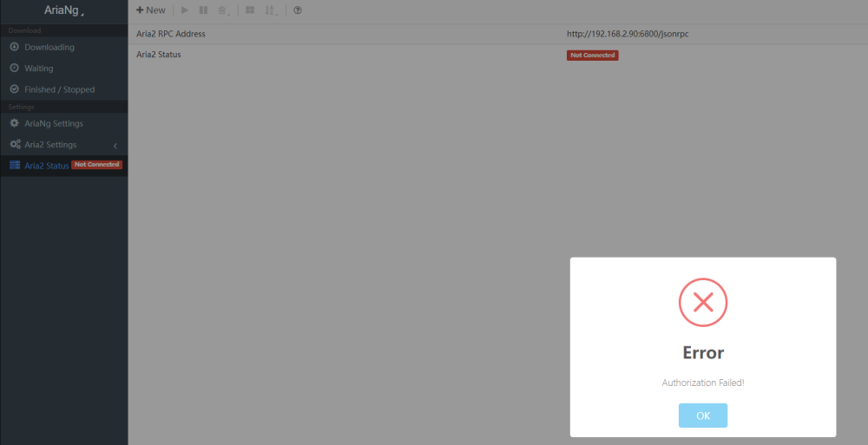
Task: Click the Aria2 Status row label in table
Action: click(x=158, y=55)
